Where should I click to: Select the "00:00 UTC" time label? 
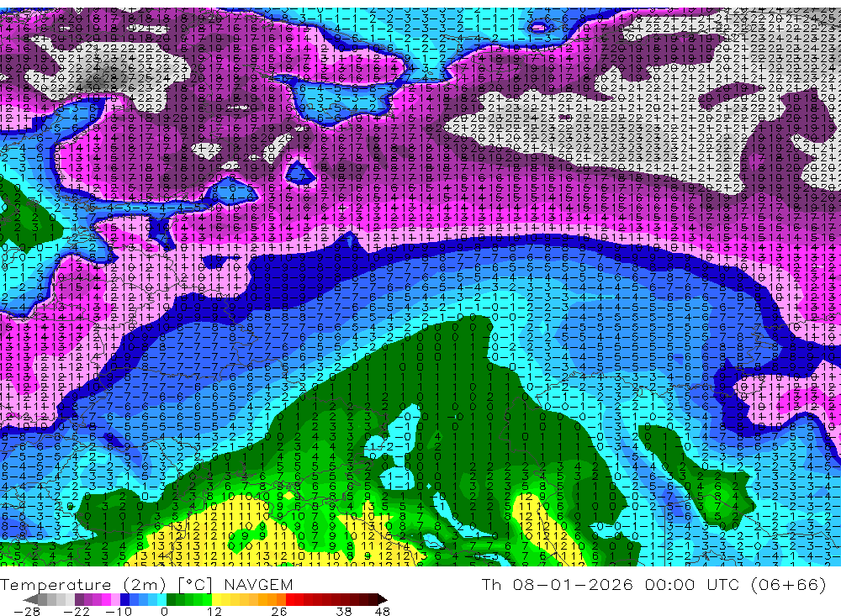click(692, 584)
